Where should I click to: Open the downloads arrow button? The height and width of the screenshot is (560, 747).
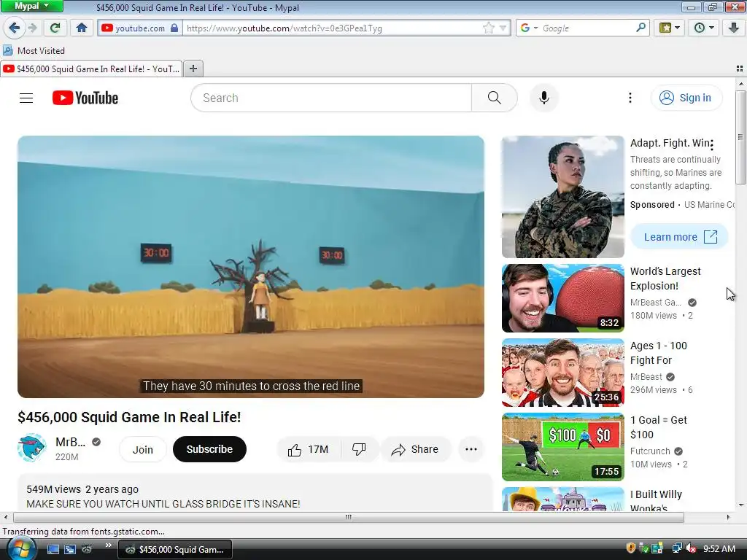tap(734, 28)
